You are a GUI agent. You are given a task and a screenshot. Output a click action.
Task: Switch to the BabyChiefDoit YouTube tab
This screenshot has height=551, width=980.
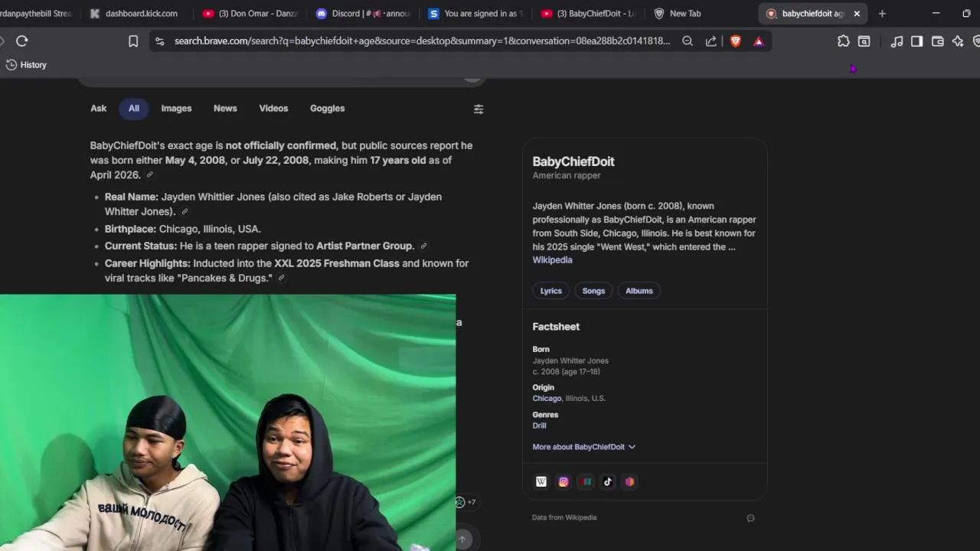(589, 14)
